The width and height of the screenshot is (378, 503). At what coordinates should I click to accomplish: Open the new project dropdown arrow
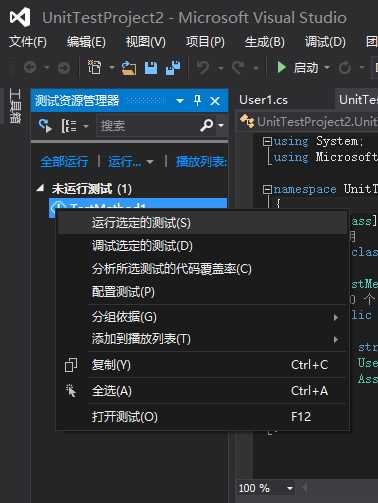112,68
